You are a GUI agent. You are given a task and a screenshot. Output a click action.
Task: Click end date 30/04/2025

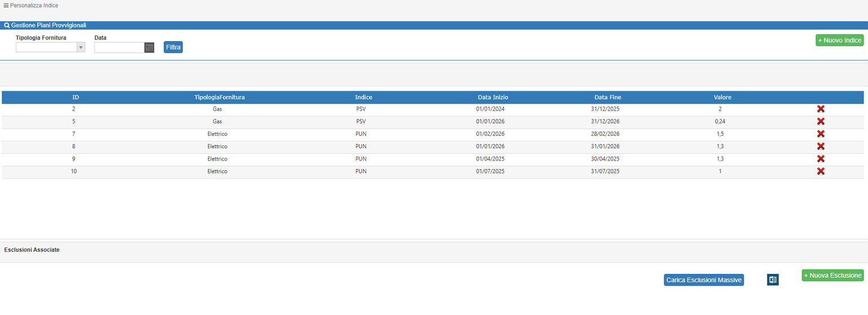(605, 159)
